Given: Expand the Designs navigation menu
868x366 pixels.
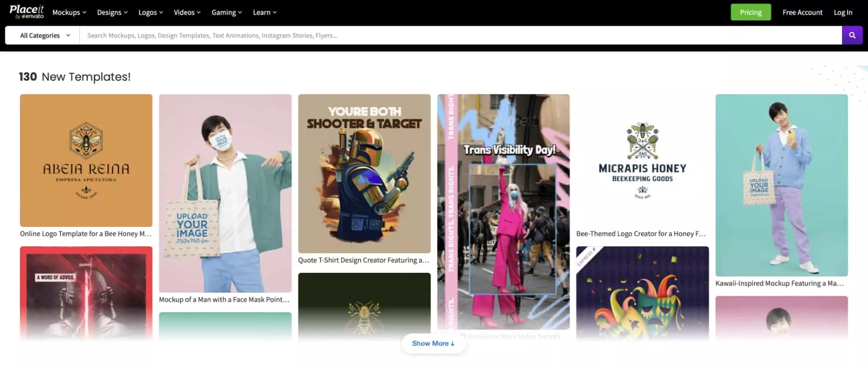Looking at the screenshot, I should pyautogui.click(x=112, y=12).
